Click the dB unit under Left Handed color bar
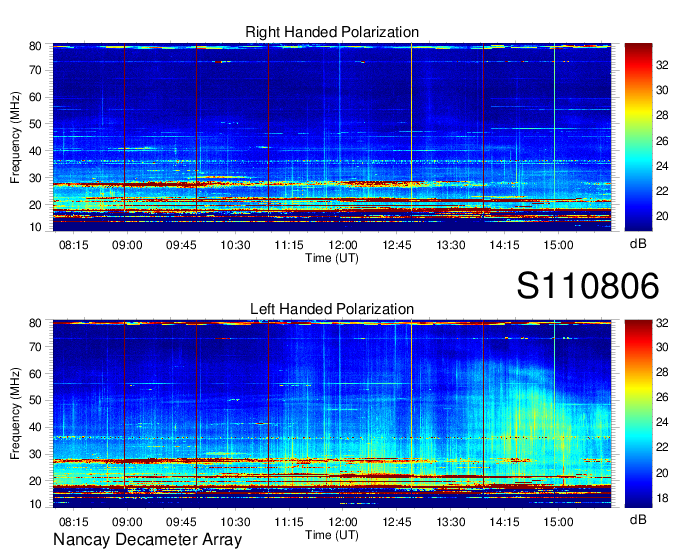This screenshot has width=680, height=552. pyautogui.click(x=638, y=519)
